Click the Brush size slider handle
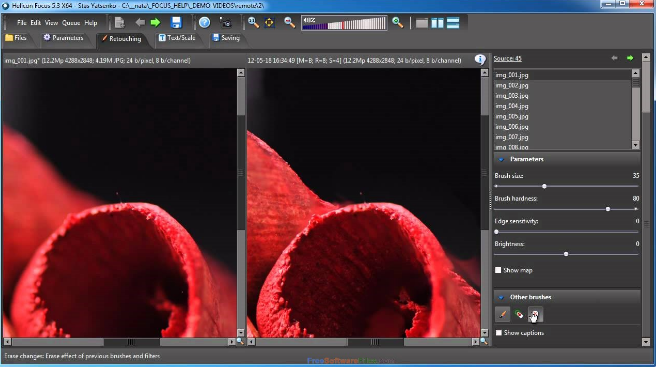Viewport: 656px width, 367px height. (x=544, y=186)
